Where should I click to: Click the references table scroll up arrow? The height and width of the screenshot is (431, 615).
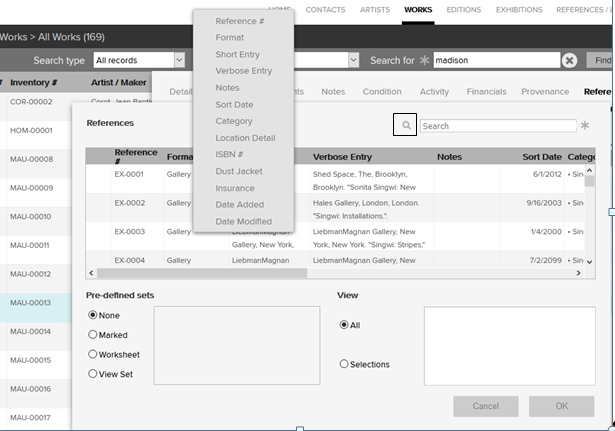589,171
